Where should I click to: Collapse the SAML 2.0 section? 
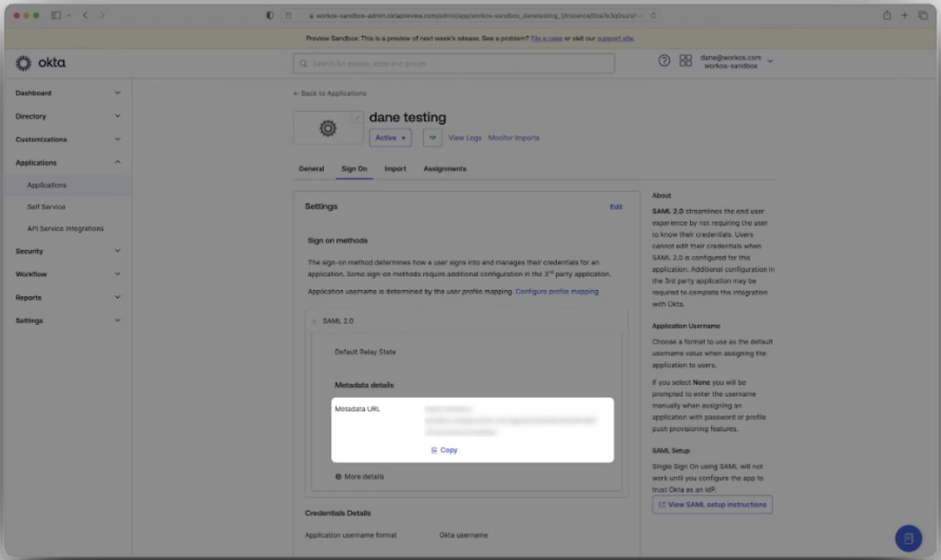tap(314, 321)
